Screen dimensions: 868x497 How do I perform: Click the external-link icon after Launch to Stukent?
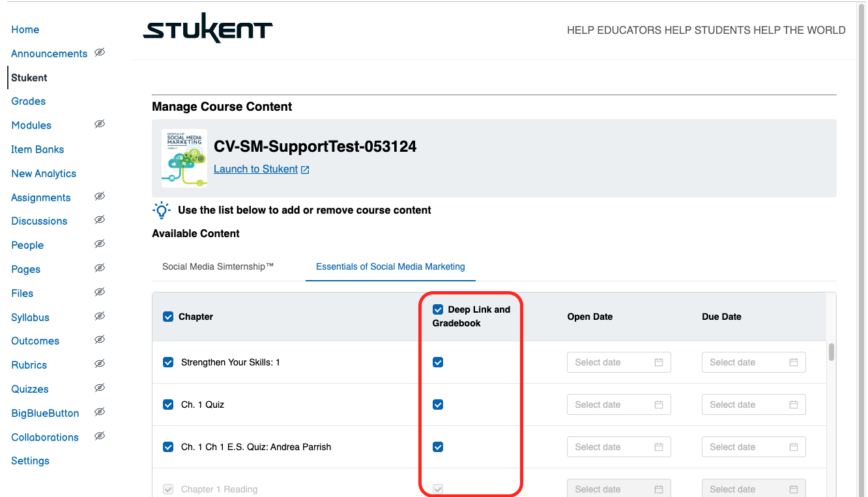pos(305,169)
